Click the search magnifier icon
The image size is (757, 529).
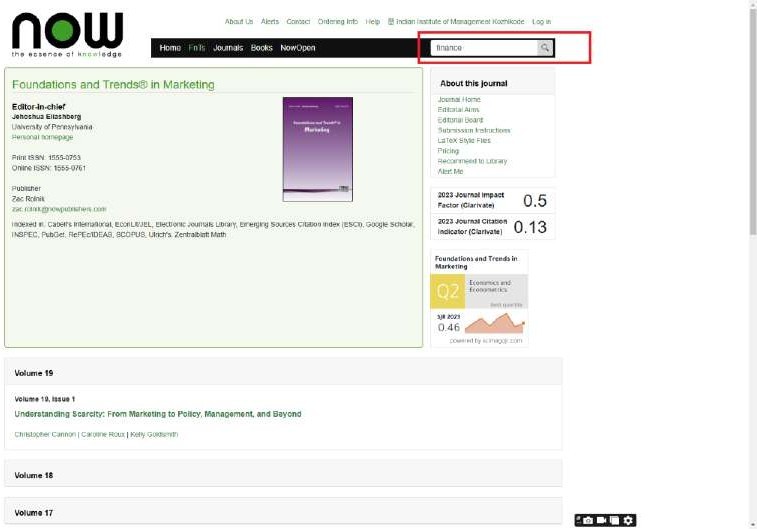pyautogui.click(x=545, y=48)
